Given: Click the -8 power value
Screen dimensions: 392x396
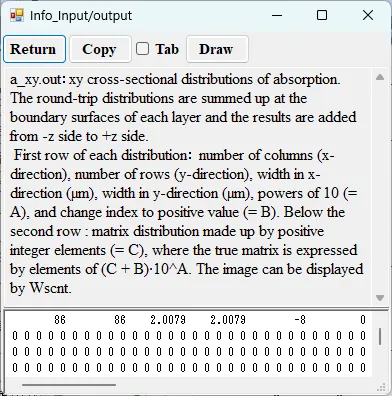Looking at the screenshot, I should (x=300, y=320).
